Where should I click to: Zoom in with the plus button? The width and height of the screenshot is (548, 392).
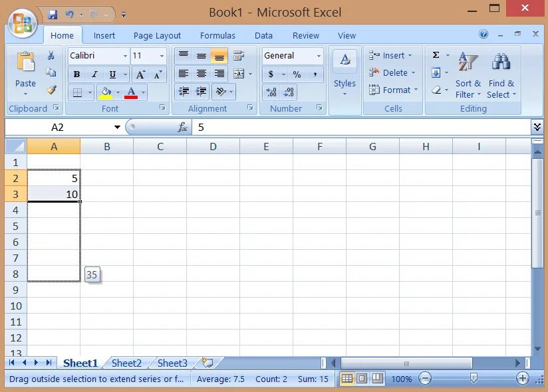[x=523, y=378]
